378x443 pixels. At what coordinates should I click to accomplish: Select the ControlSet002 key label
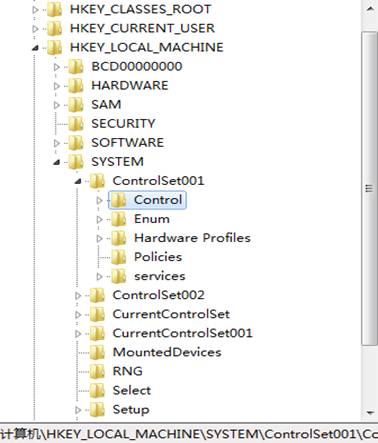click(159, 295)
